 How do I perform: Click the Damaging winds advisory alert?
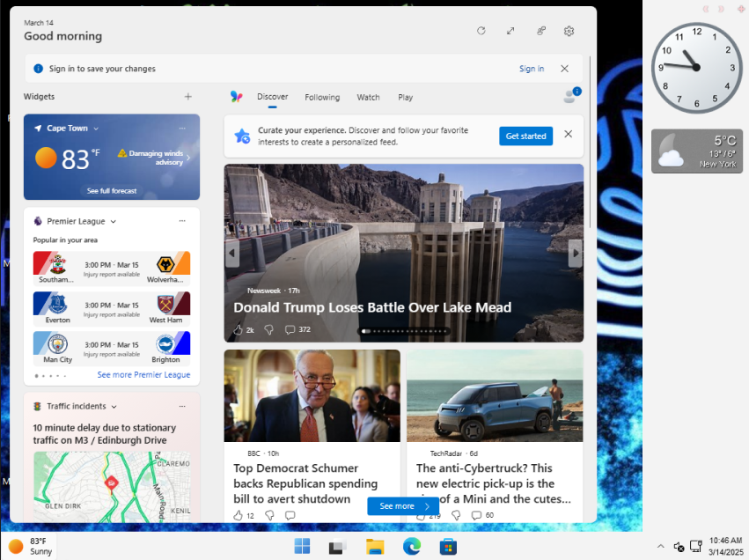pyautogui.click(x=154, y=158)
